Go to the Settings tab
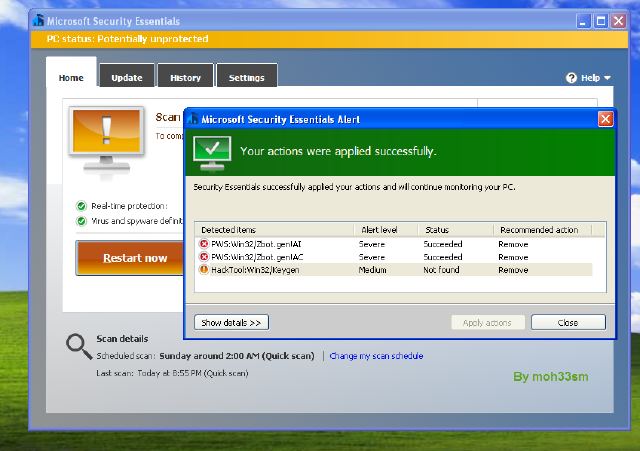This screenshot has height=451, width=640. (247, 76)
